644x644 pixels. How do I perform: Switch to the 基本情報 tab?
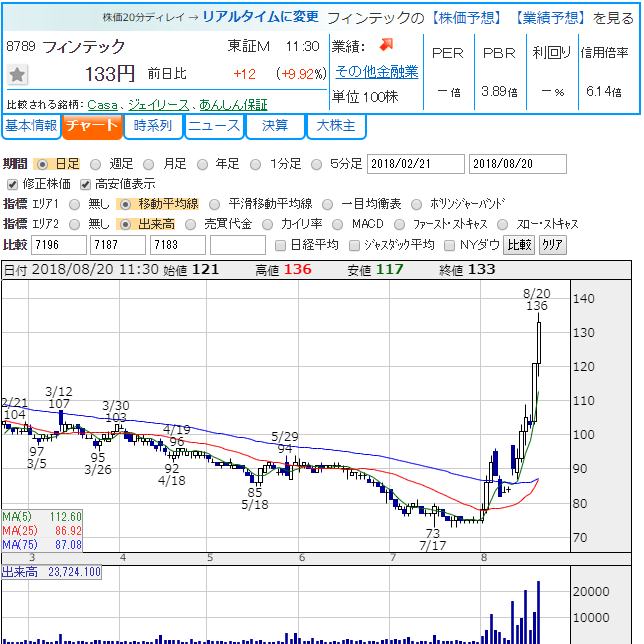pyautogui.click(x=30, y=126)
